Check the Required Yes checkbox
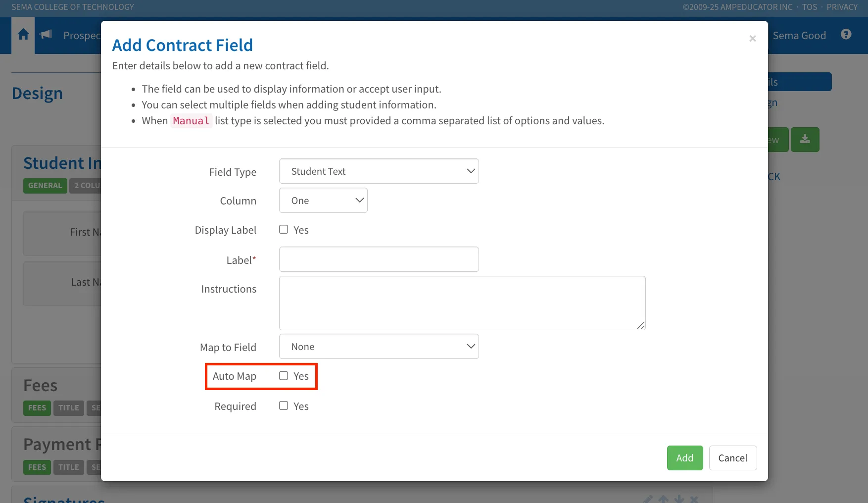Screen dimensions: 868x503 [x=284, y=405]
